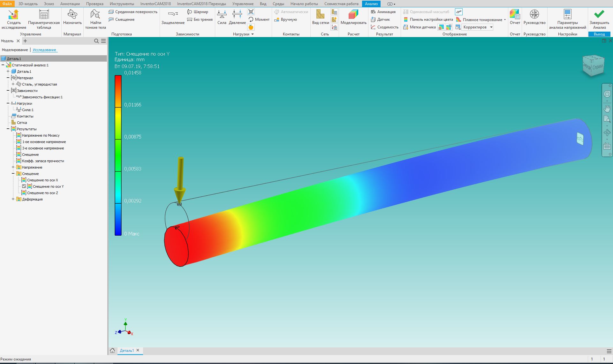Toggle sensor labels (Метки датчика) display
613x364 pixels.
pyautogui.click(x=419, y=27)
